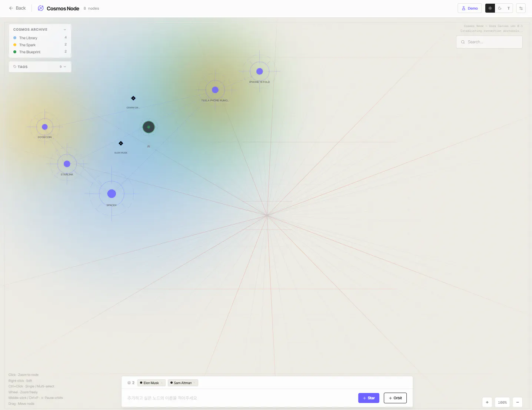Click the Elon Musk selection chip
This screenshot has width=532, height=410.
151,383
